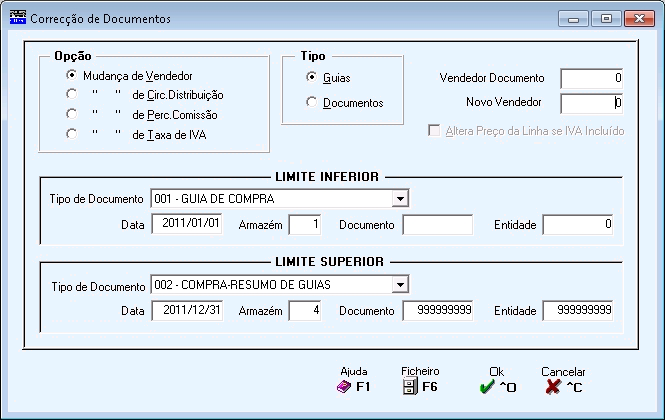Image resolution: width=665 pixels, height=420 pixels.
Task: Click the Vendedor Documento input field
Action: (591, 78)
